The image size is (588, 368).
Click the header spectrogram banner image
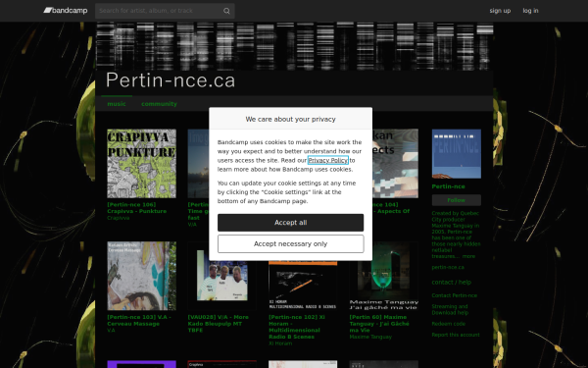tap(294, 46)
